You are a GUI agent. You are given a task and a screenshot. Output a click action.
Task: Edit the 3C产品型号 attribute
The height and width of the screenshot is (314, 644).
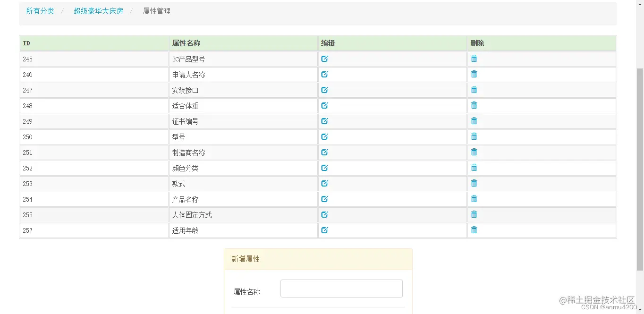[324, 59]
